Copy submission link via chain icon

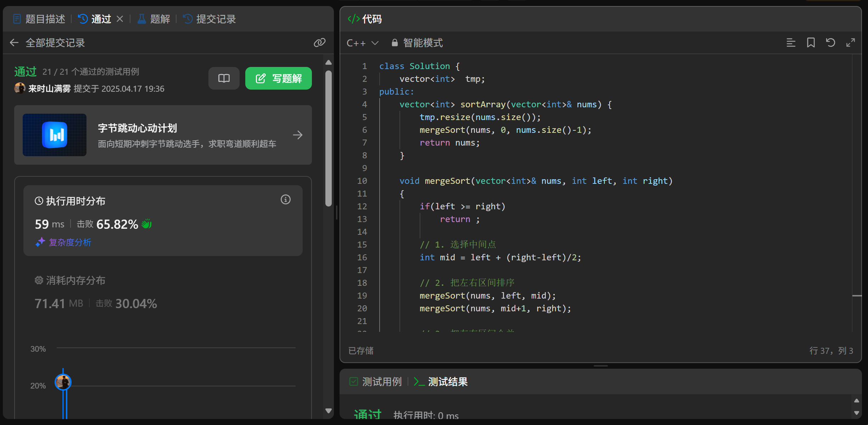click(319, 43)
